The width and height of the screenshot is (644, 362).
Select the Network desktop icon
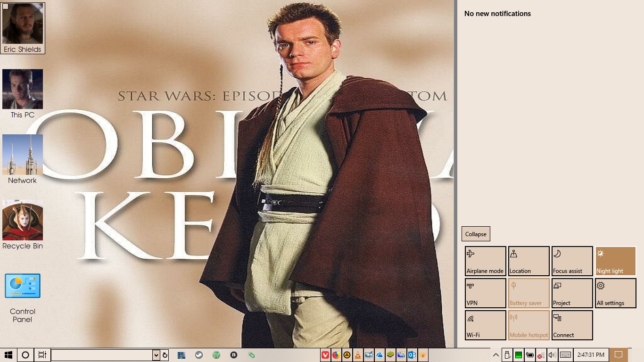23,159
